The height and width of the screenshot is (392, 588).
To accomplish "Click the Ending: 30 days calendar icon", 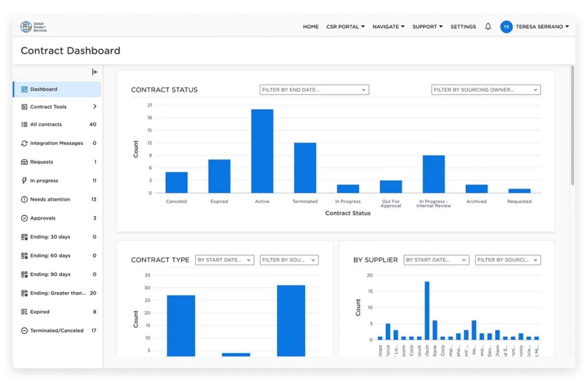I will 24,237.
